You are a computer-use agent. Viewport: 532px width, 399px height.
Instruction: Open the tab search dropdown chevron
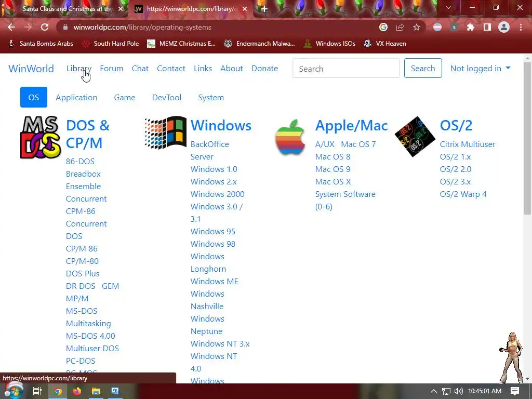coord(448,7)
